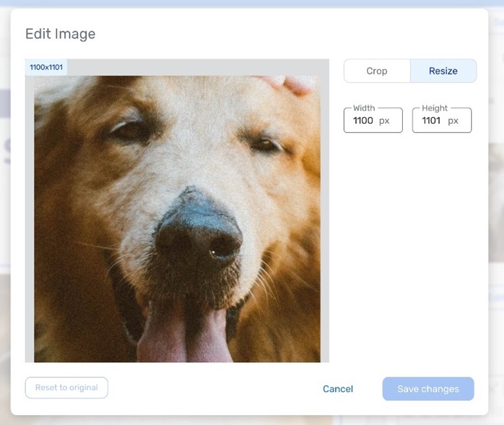Select the Resize tab

pyautogui.click(x=443, y=71)
